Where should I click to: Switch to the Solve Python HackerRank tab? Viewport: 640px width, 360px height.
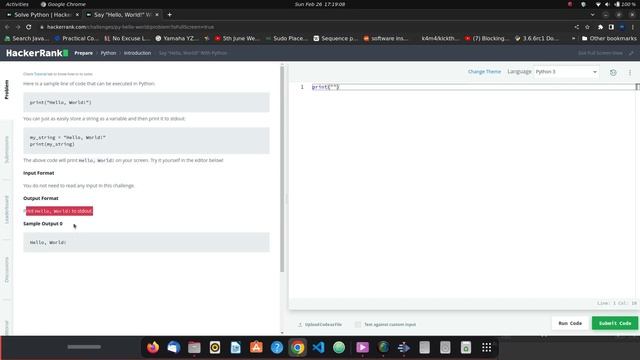click(42, 15)
